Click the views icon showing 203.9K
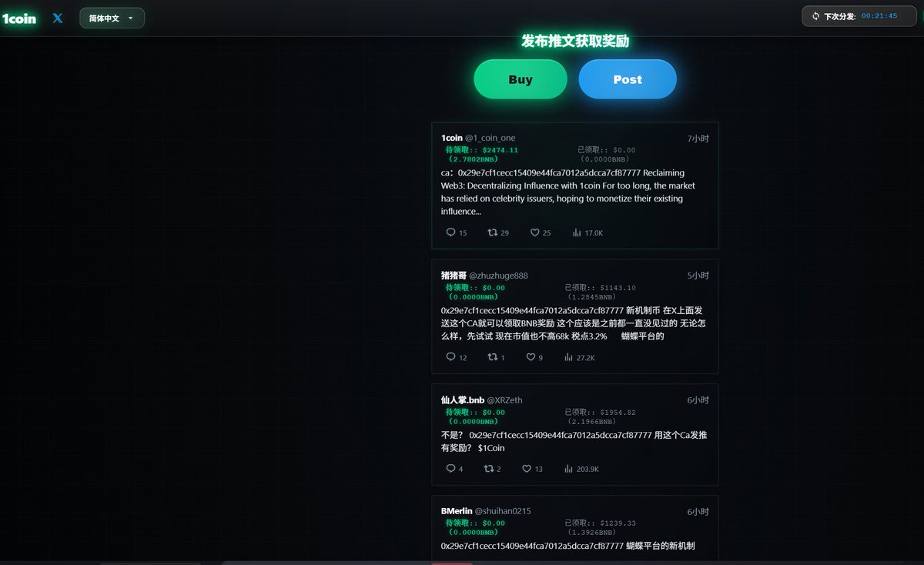The image size is (924, 565). tap(568, 469)
